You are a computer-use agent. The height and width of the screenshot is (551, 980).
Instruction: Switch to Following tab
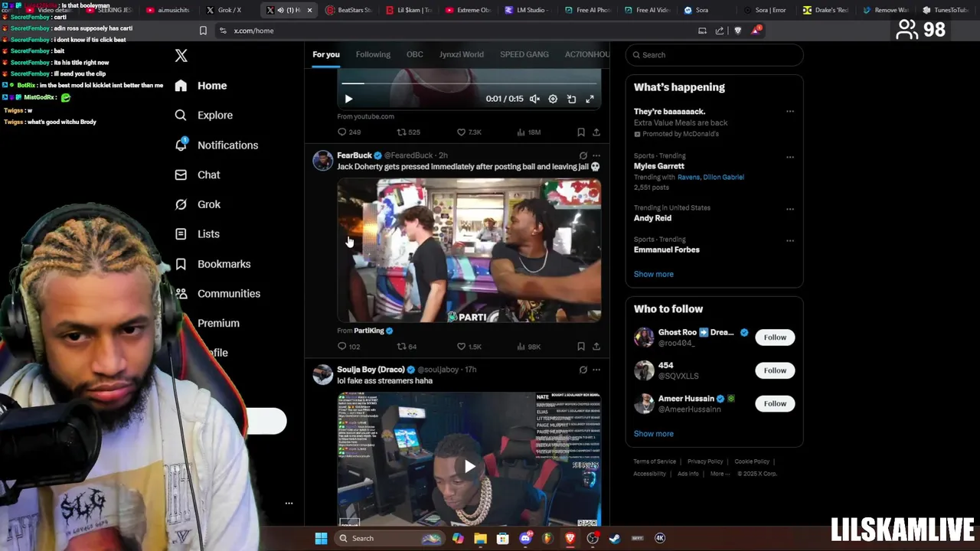(x=373, y=54)
